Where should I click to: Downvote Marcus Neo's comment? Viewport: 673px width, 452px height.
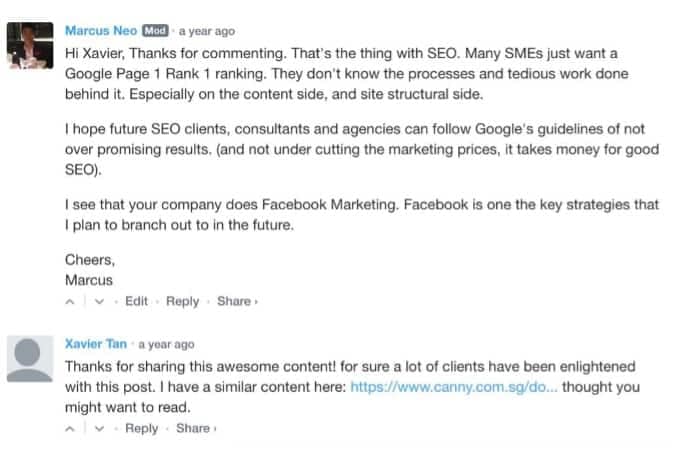[x=98, y=301]
